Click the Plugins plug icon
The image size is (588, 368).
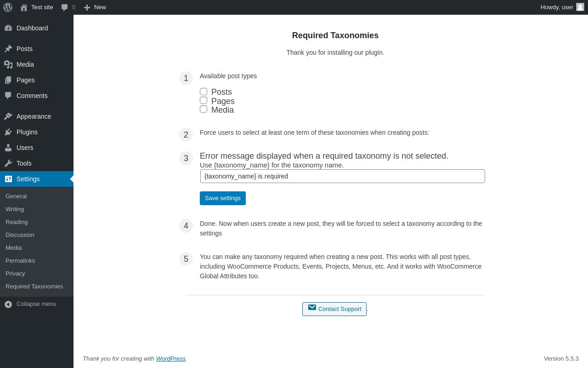pos(8,132)
